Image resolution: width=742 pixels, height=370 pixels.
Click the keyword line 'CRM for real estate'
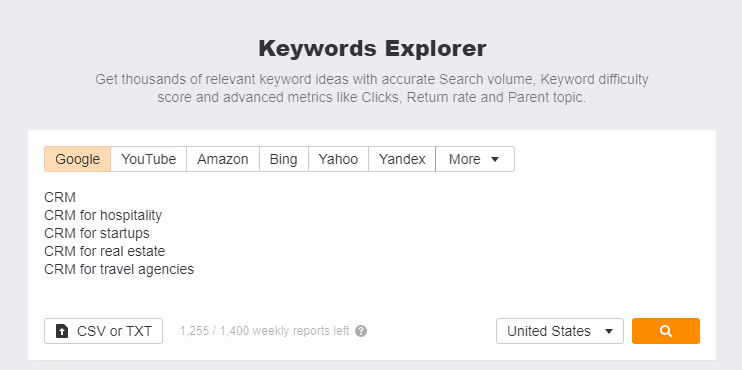pos(105,251)
